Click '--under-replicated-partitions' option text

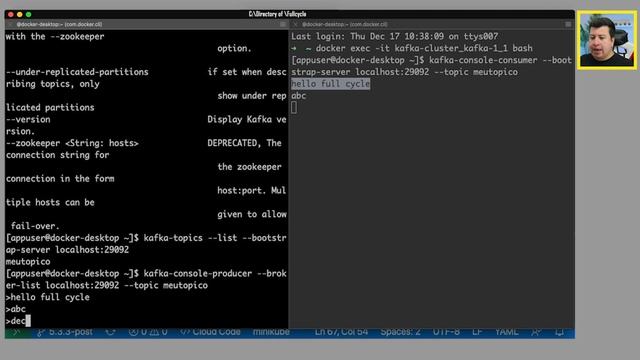click(x=77, y=72)
